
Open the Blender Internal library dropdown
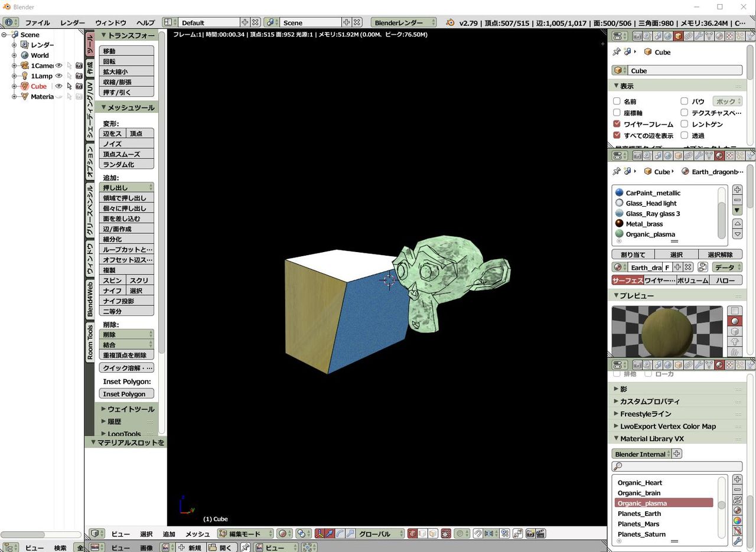641,454
